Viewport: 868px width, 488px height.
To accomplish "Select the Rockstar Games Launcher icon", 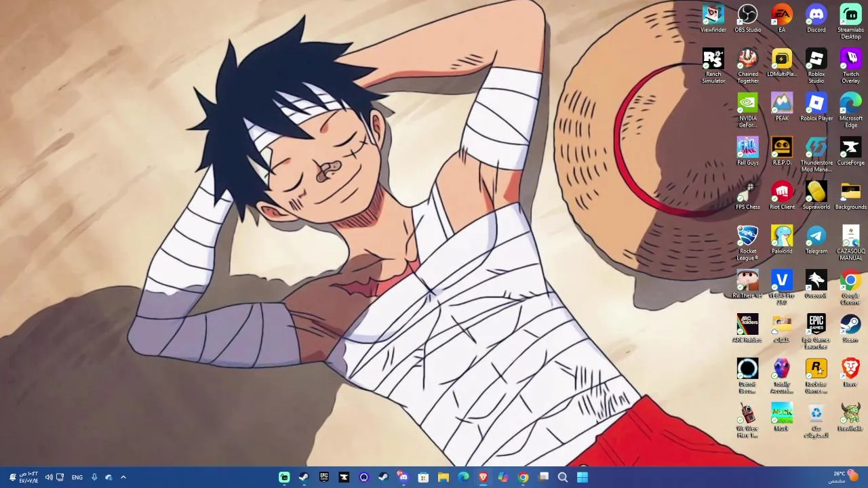I will tap(816, 375).
